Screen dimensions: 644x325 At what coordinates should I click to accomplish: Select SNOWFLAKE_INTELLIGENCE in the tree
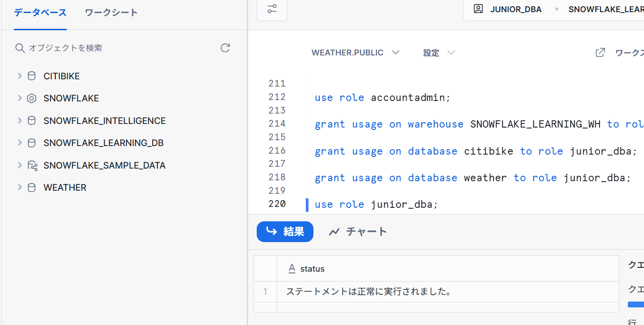coord(104,121)
